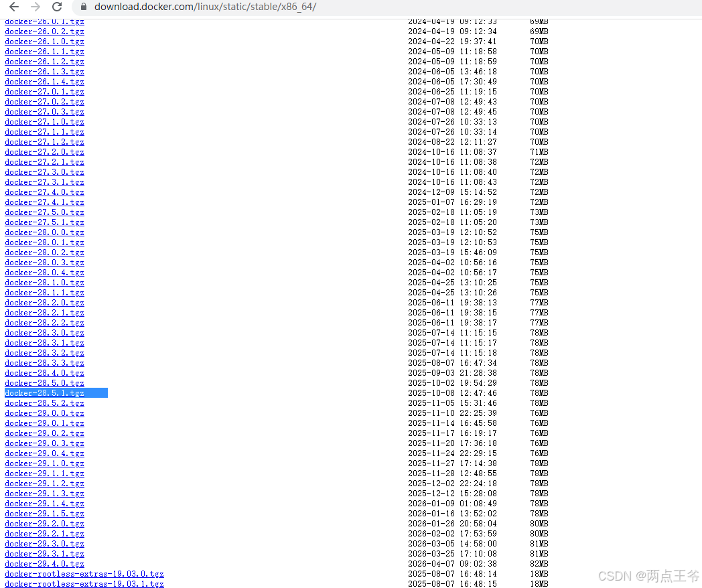702x588 pixels.
Task: Download the latest docker-29.4.0.tgz
Action: click(x=44, y=564)
